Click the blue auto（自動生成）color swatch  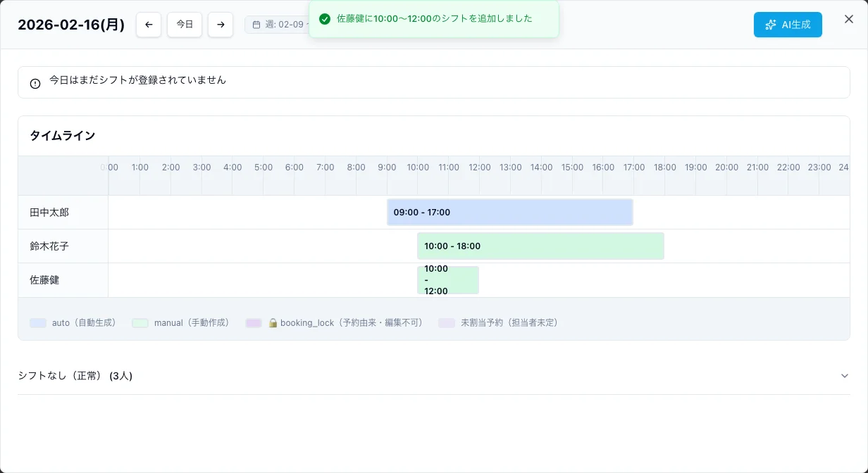(37, 322)
